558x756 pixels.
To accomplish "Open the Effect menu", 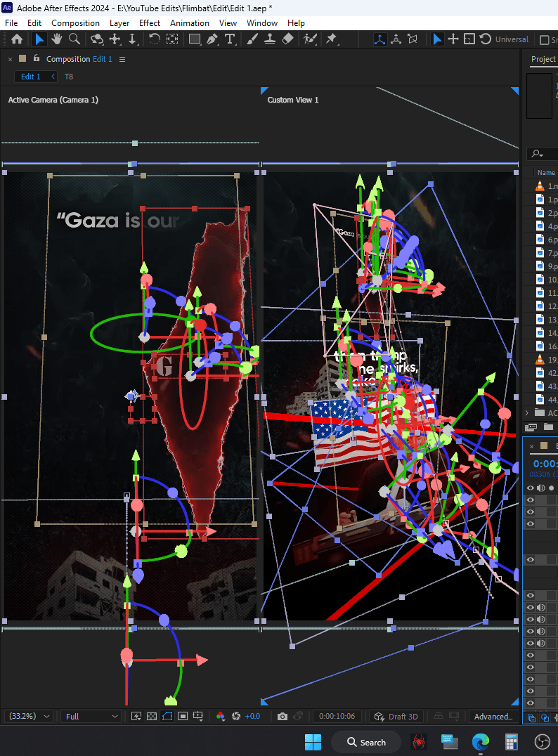I will [x=150, y=23].
